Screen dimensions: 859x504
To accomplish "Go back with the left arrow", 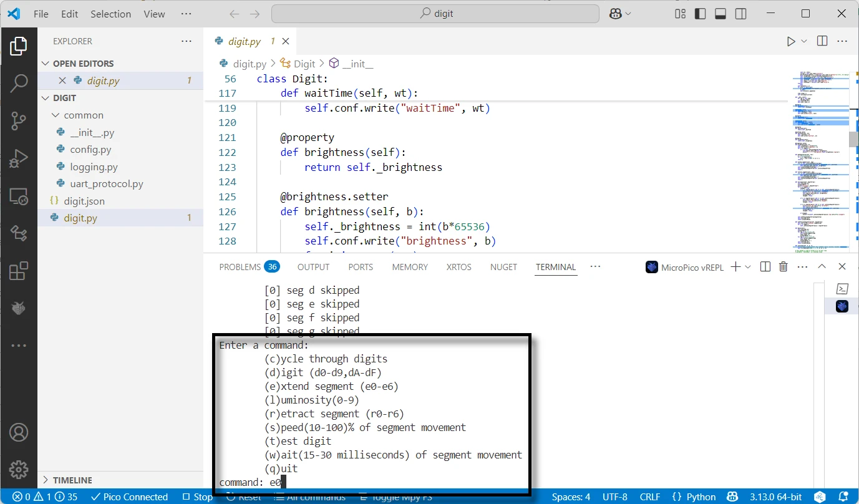I will click(x=234, y=14).
